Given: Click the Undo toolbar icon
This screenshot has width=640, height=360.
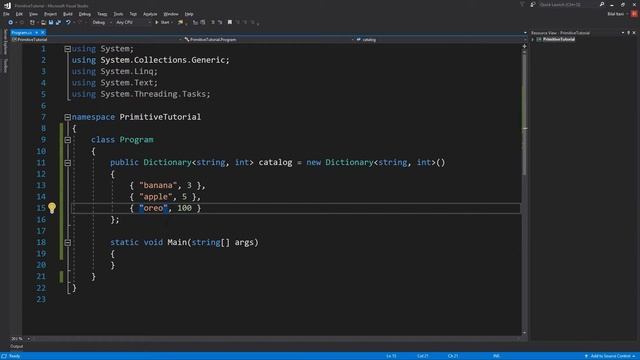Looking at the screenshot, I should [68, 22].
